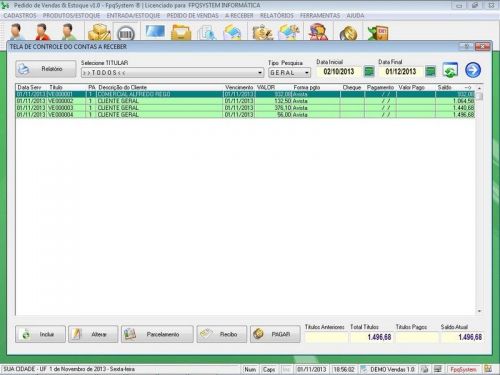Image resolution: width=500 pixels, height=375 pixels.
Task: Click the Recibo button
Action: click(x=222, y=334)
